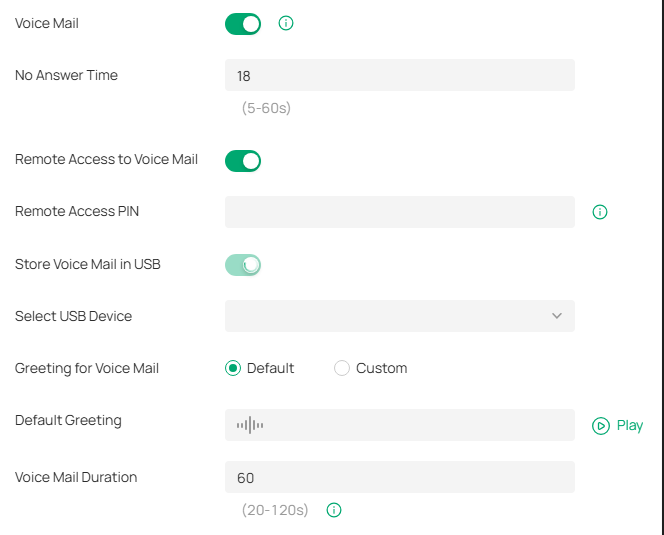Click the Custom greeting option label
Viewport: 664px width, 535px height.
(381, 368)
